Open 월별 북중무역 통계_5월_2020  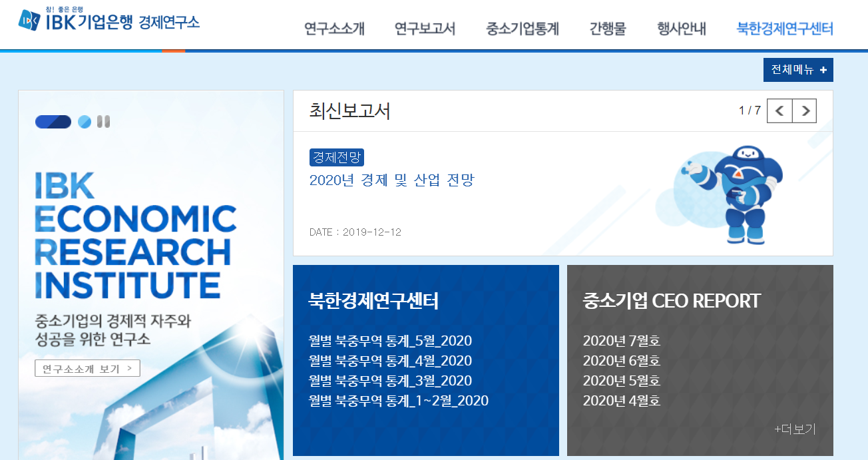pos(390,341)
